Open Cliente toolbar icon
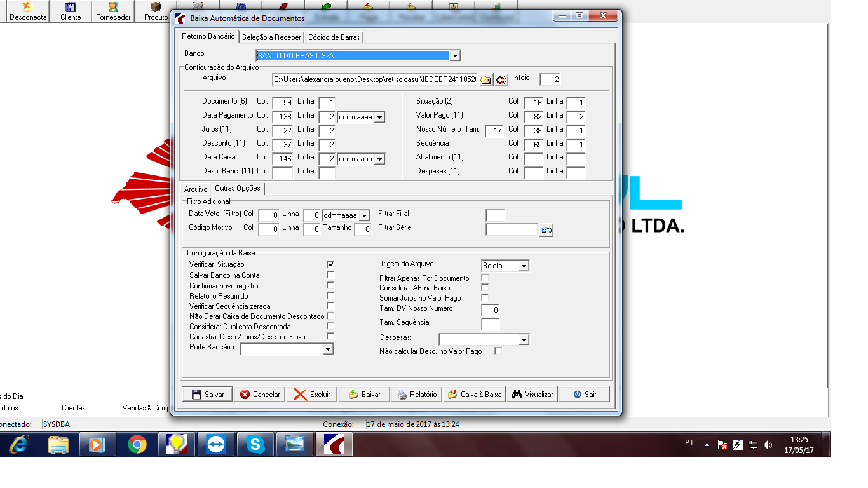This screenshot has height=488, width=868. coord(71,11)
